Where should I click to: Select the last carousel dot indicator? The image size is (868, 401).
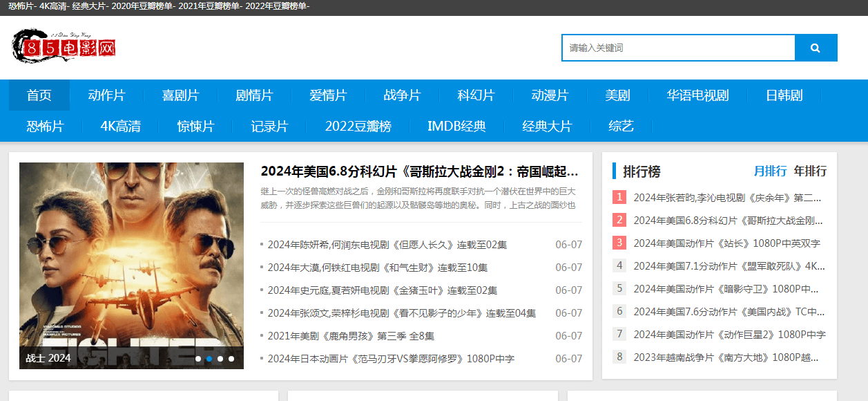click(231, 359)
